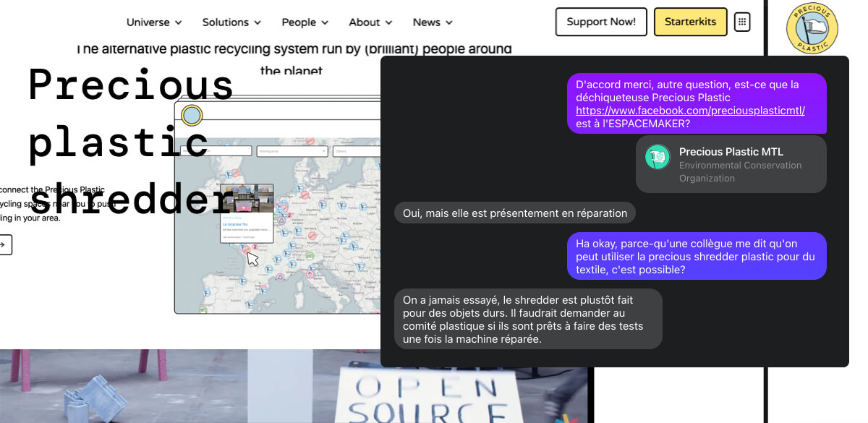Click the round Precious Plastic logo
The image size is (868, 423).
tap(812, 29)
